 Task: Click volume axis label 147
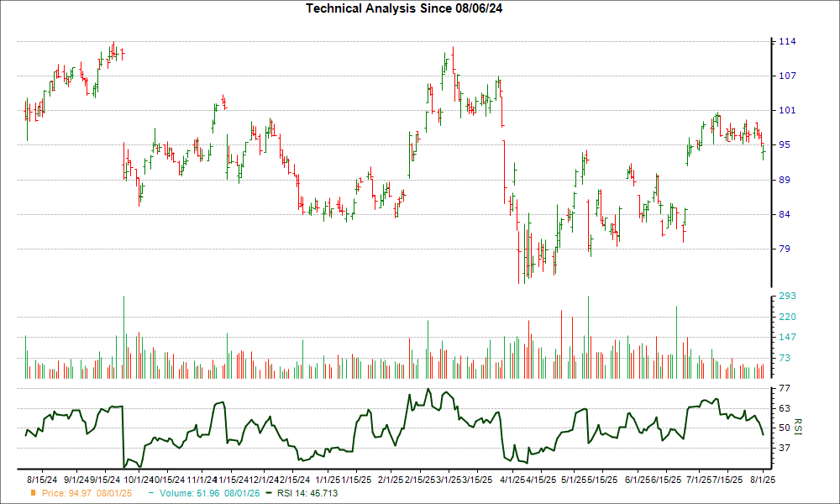point(787,338)
